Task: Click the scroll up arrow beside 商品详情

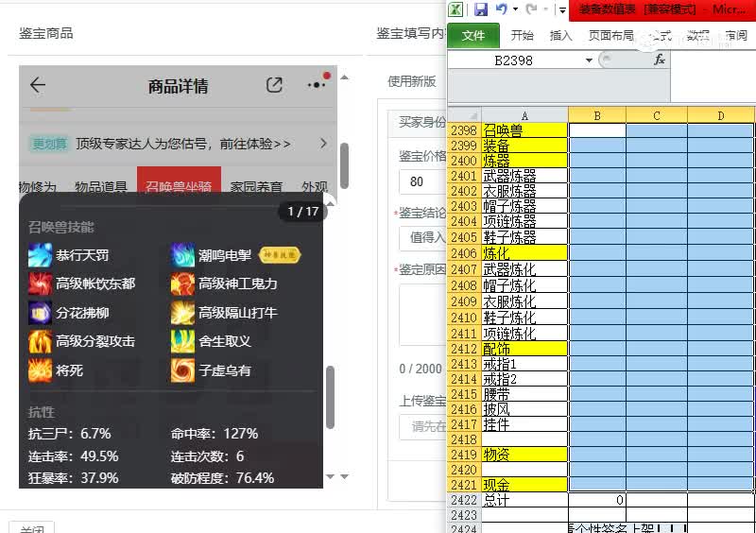Action: [344, 77]
